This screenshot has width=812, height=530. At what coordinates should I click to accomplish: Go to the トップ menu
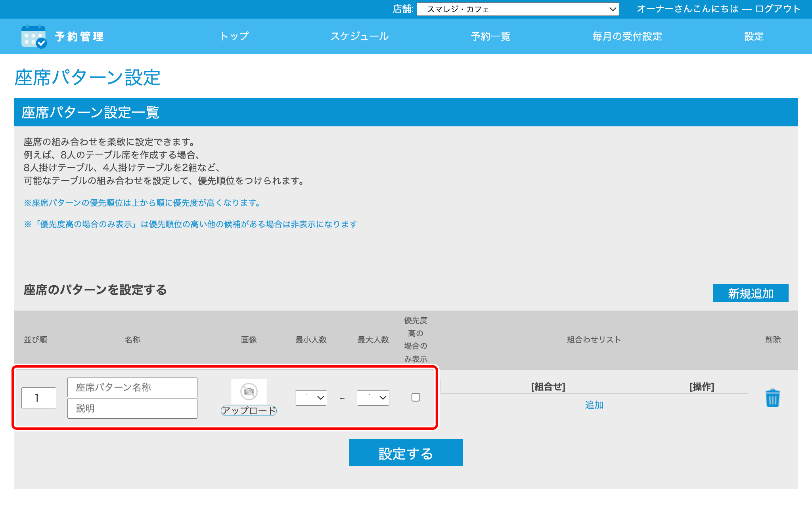(x=234, y=36)
